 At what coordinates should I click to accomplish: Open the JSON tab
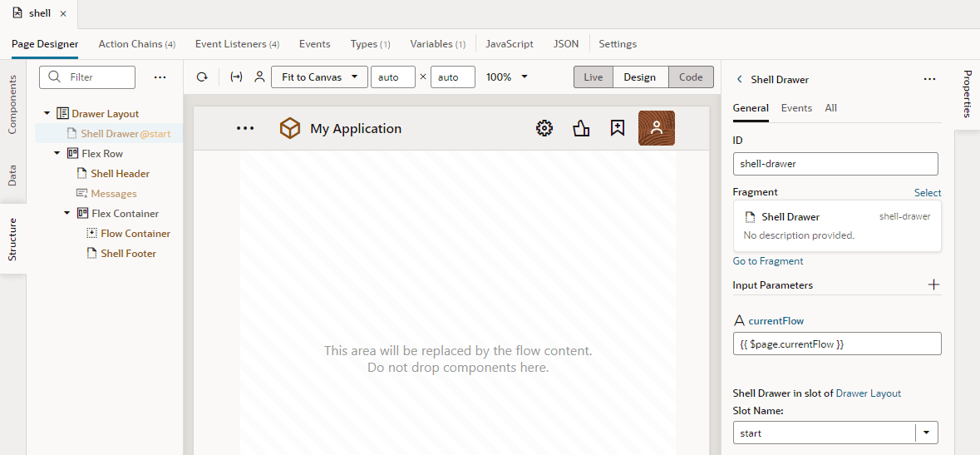(566, 44)
